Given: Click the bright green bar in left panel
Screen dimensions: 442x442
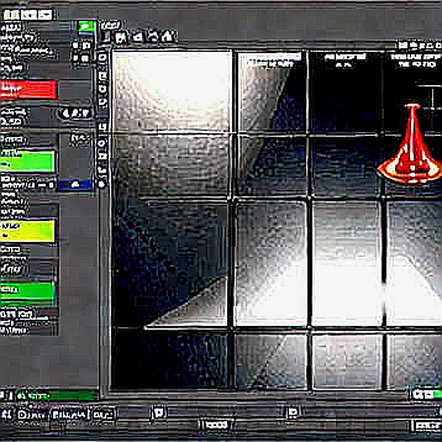Looking at the screenshot, I should pyautogui.click(x=27, y=161).
